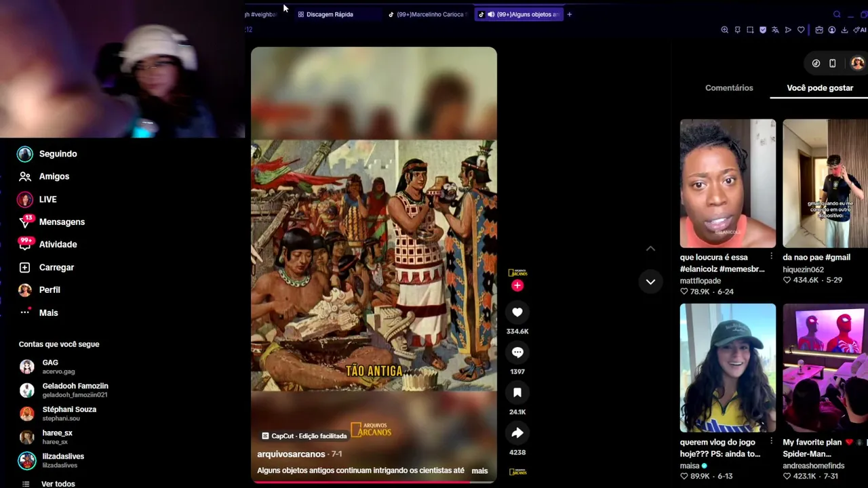Viewport: 868px width, 488px height.
Task: Click the webcam overlay in corner
Action: tap(122, 69)
